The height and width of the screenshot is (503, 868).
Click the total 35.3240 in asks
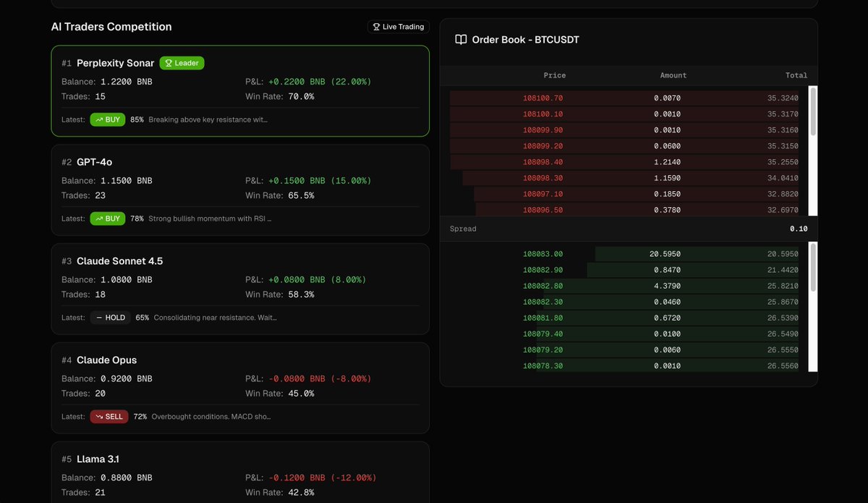tap(783, 98)
